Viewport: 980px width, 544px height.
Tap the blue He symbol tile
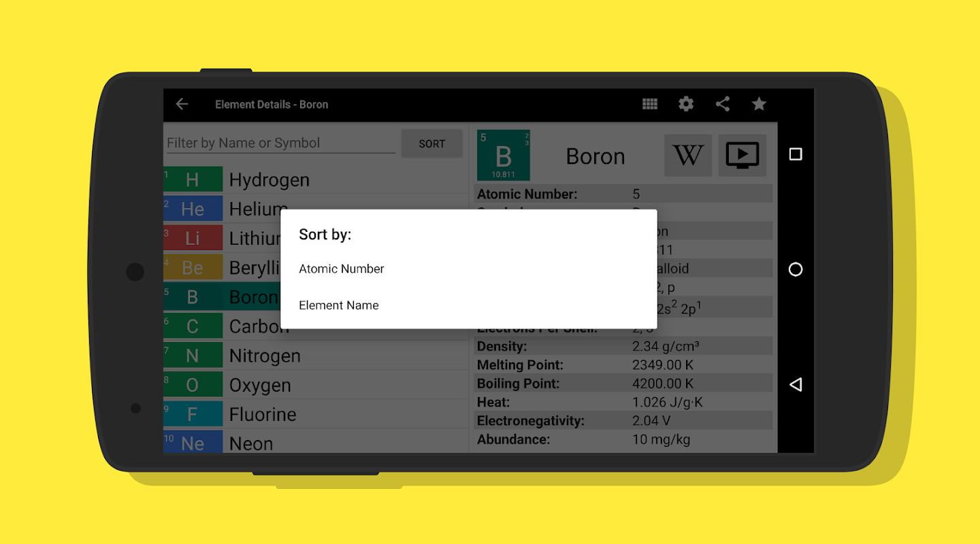pyautogui.click(x=193, y=209)
